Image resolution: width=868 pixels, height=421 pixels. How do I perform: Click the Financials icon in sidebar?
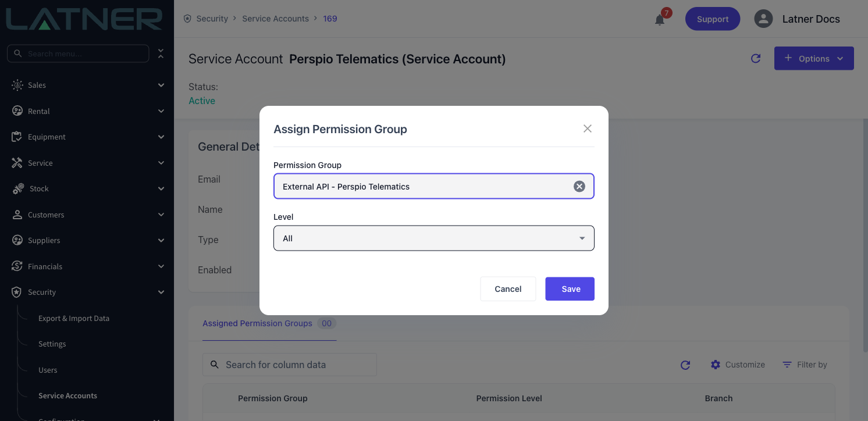coord(17,266)
